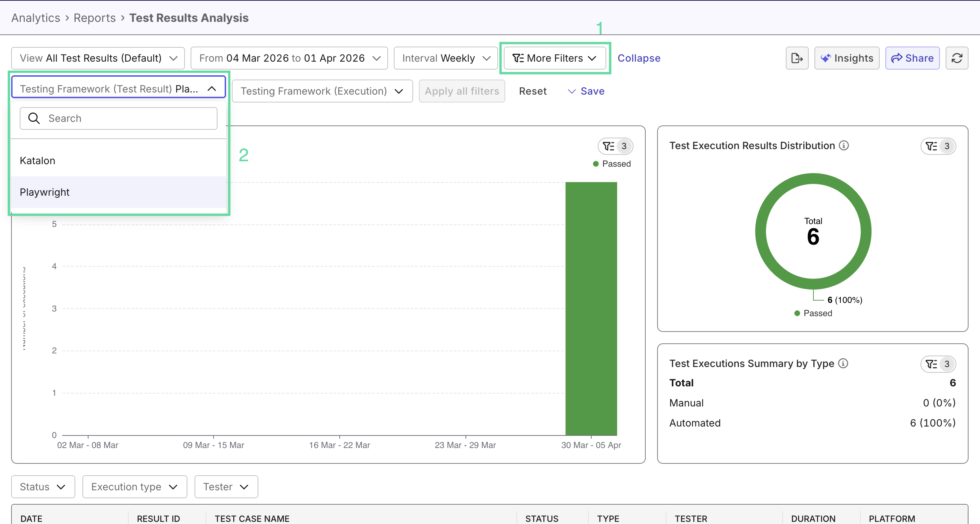Toggle Passed legend under donut chart
The height and width of the screenshot is (524, 980).
(813, 313)
